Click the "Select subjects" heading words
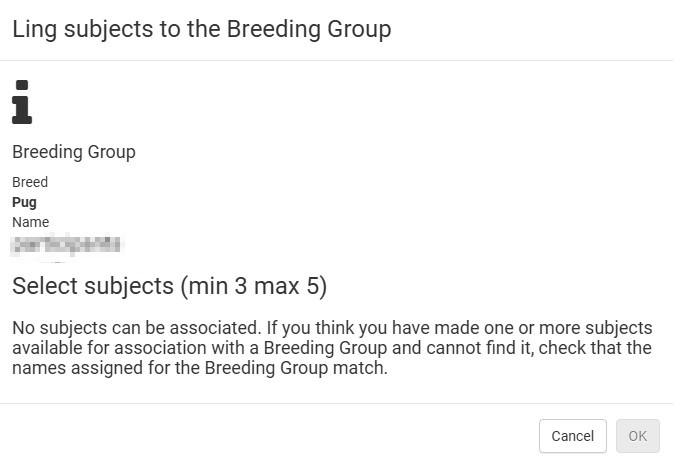This screenshot has width=673, height=464. click(93, 287)
